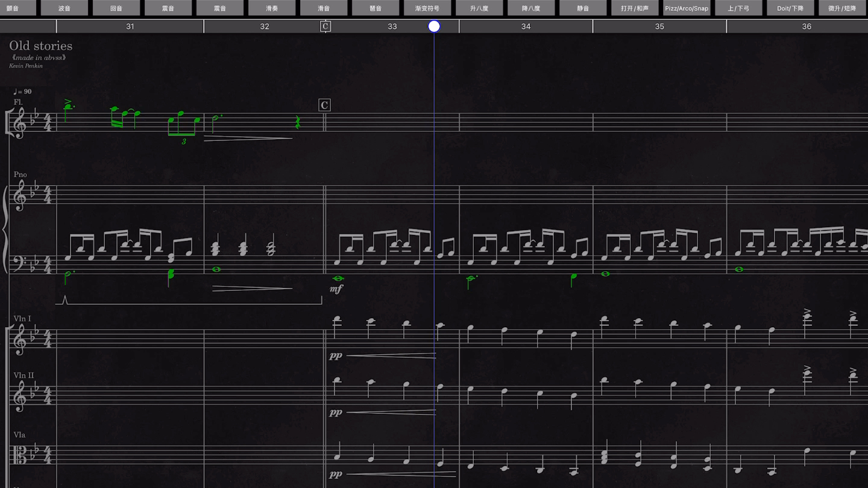This screenshot has width=868, height=488.
Task: Jump to measure 35 in ruler
Action: (659, 27)
